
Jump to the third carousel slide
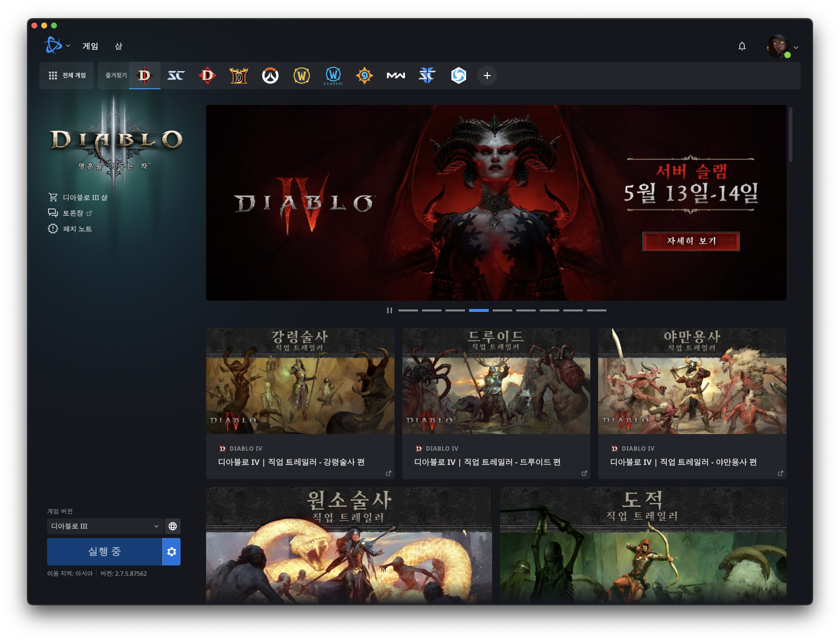coord(455,310)
